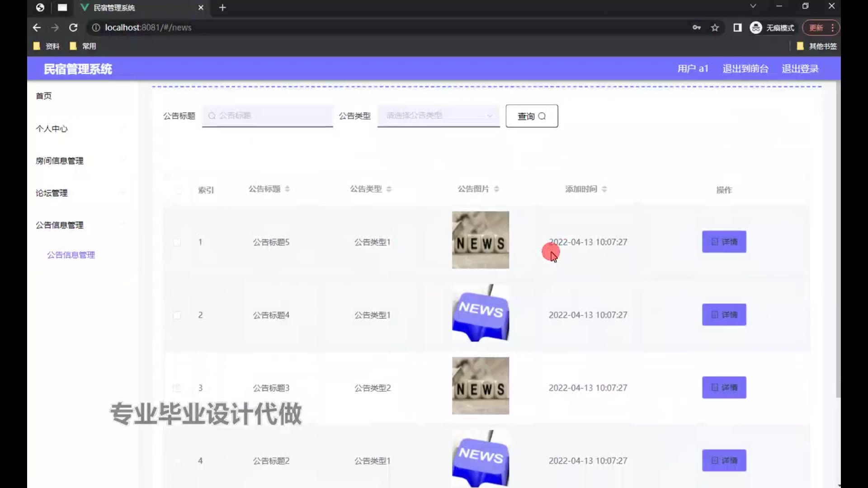Screen dimensions: 868x488
Task: Tick the checkbox for row 3
Action: coord(177,388)
